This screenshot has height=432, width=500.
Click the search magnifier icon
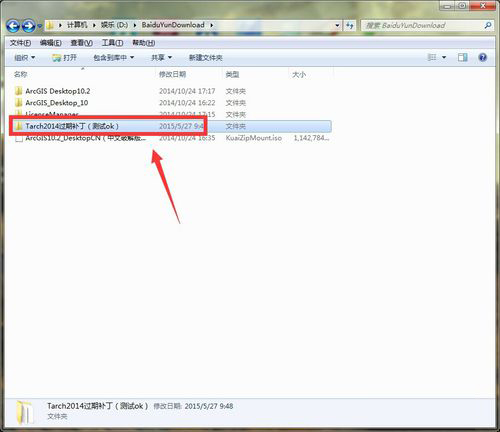click(x=488, y=25)
